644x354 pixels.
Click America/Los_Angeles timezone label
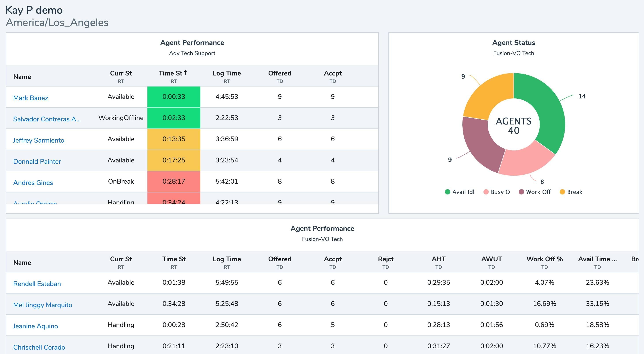[x=57, y=23]
